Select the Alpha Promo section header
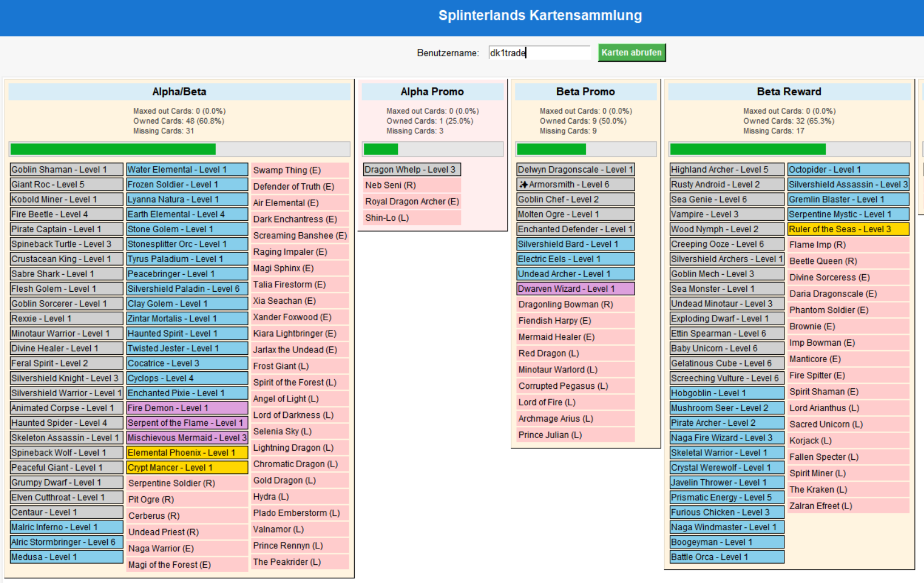The height and width of the screenshot is (583, 924). (x=432, y=91)
